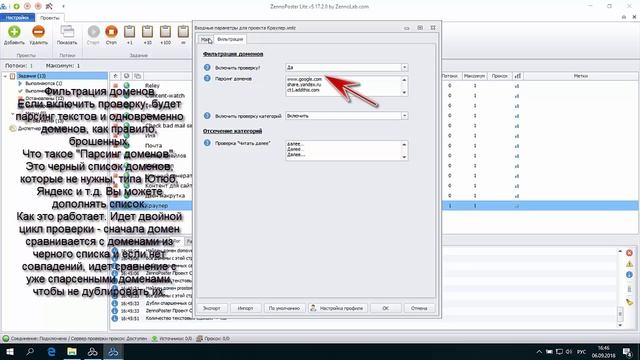Click the info icon beside Парсинг доменов
This screenshot has height=360, width=640.
tap(207, 78)
